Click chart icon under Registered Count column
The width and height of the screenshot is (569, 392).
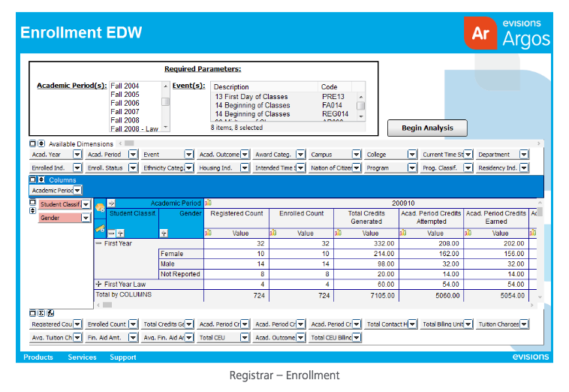(x=208, y=233)
